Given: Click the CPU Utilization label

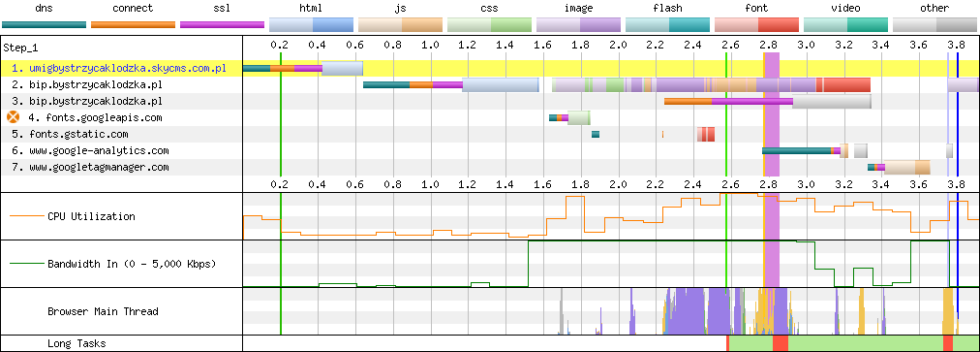Looking at the screenshot, I should 91,216.
